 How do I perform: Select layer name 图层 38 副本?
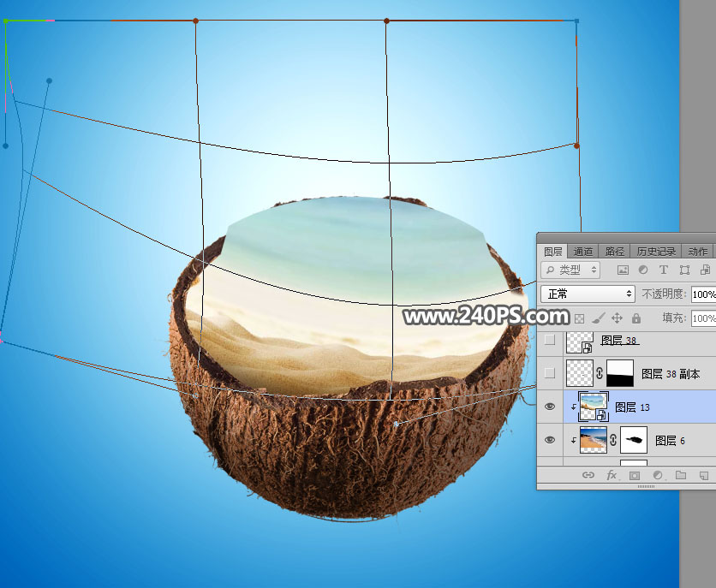click(x=671, y=374)
